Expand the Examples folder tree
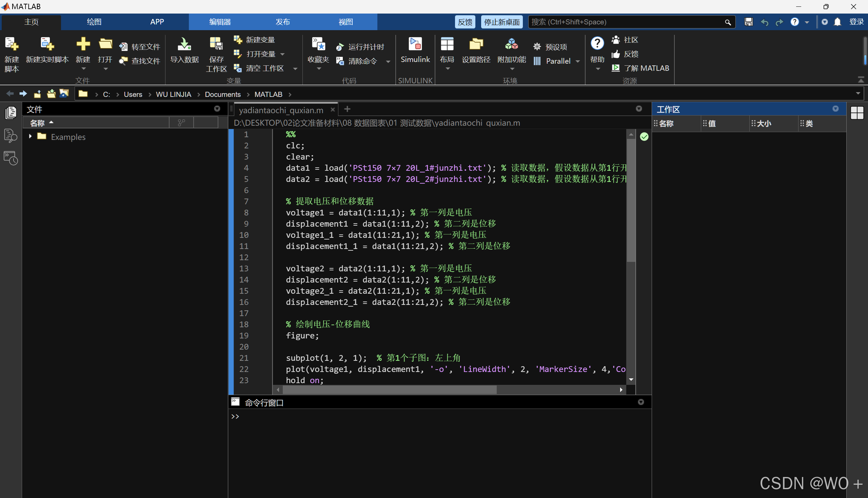Viewport: 868px width, 498px height. coord(31,137)
